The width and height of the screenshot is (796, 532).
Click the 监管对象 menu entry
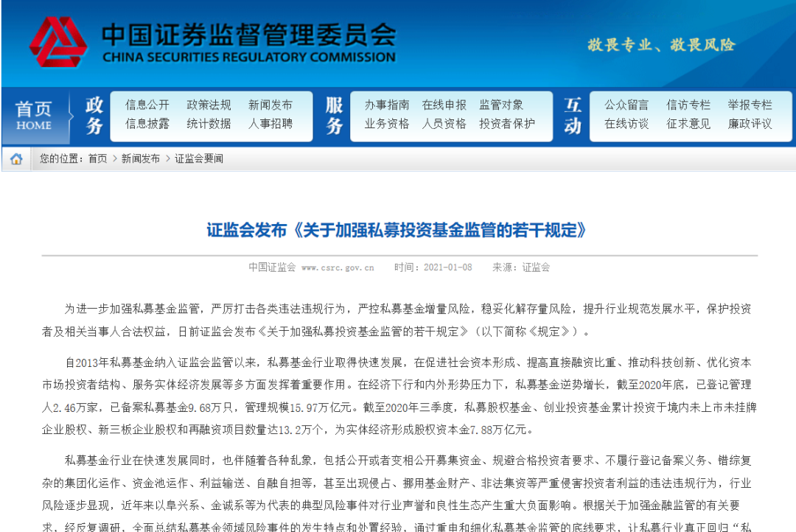[x=501, y=105]
